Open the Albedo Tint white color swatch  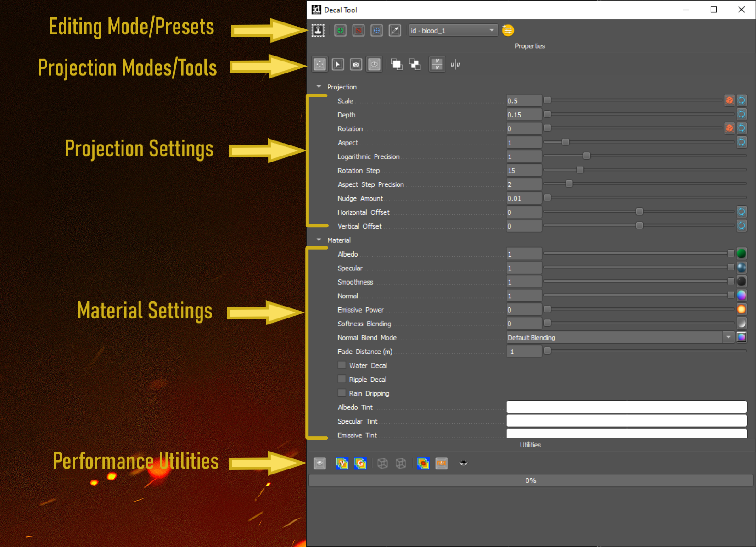pos(627,407)
